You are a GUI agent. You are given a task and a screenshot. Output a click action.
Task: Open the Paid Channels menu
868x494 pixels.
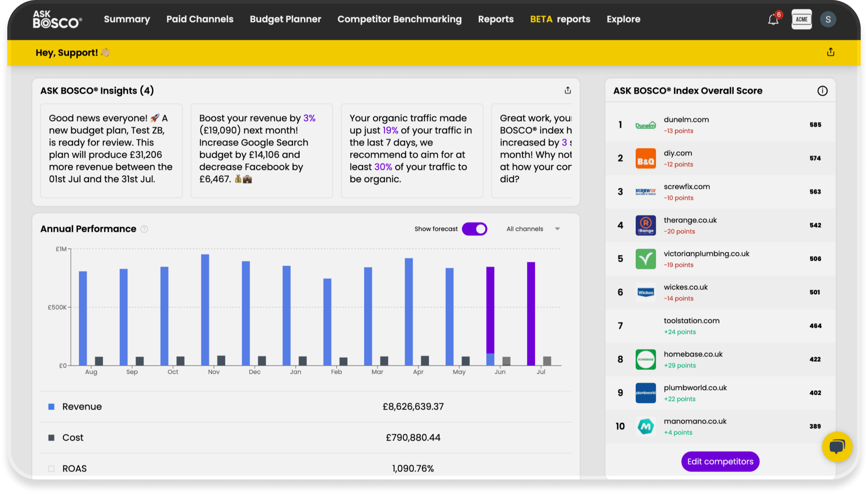coord(200,19)
